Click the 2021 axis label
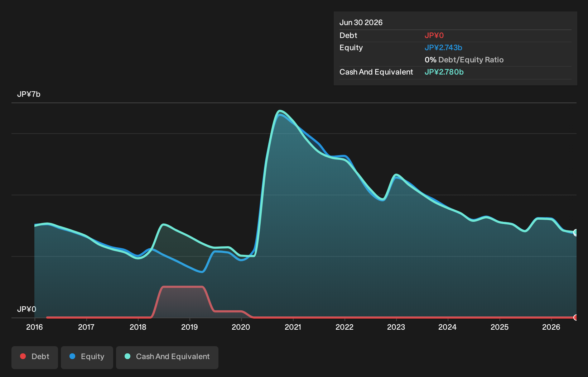Viewport: 588px width, 377px height. pos(293,327)
